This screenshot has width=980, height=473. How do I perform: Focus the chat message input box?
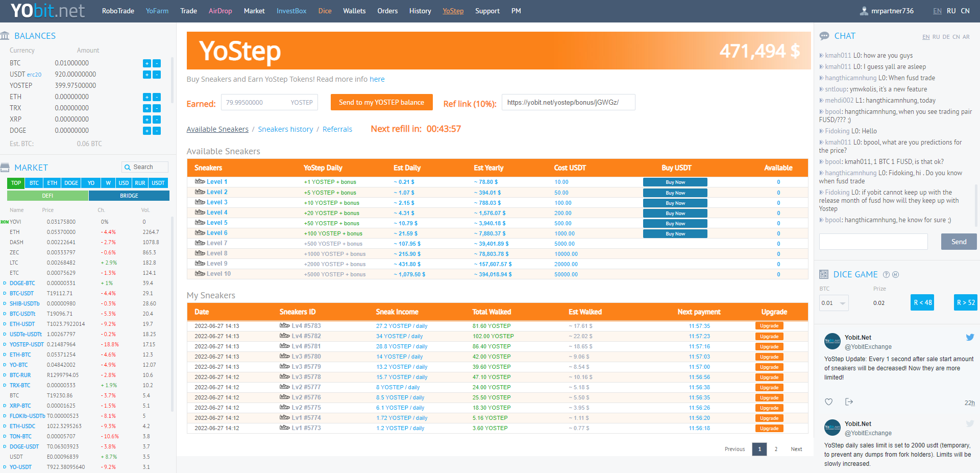873,242
